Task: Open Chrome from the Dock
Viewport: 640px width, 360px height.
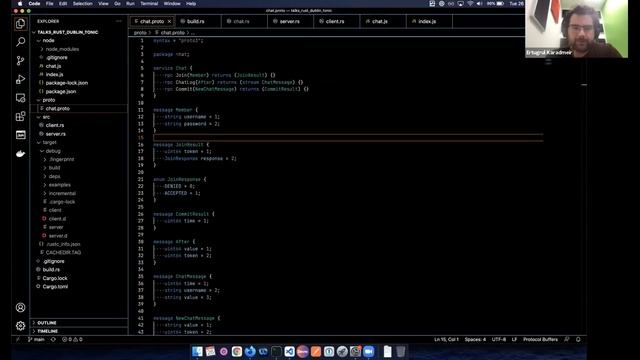Action: click(x=237, y=351)
